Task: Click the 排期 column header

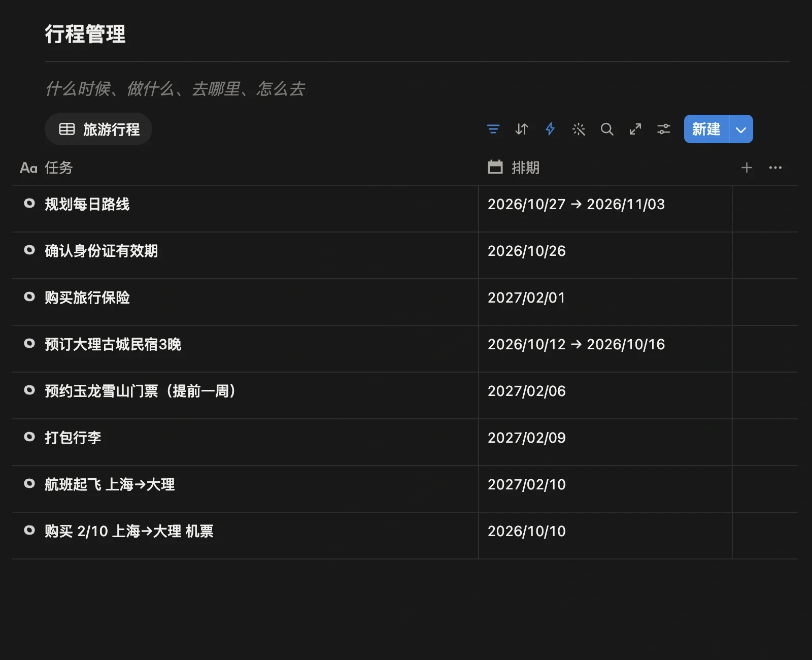Action: [x=514, y=168]
